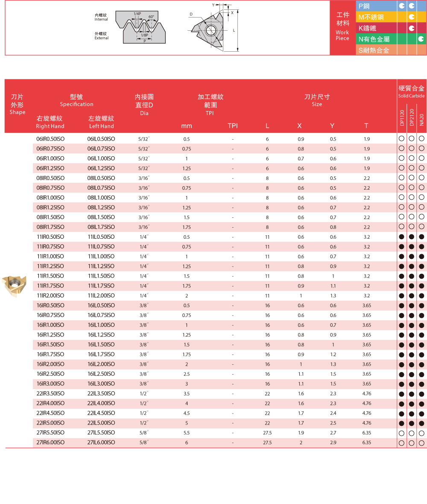The height and width of the screenshot is (504, 427).
Task: Click the 右旋螺紋 Right Hand column header
Action: click(x=50, y=122)
